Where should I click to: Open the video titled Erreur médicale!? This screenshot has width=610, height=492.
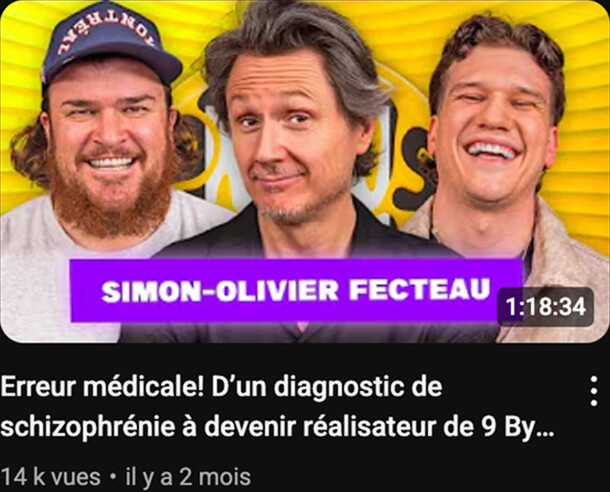coord(277,407)
